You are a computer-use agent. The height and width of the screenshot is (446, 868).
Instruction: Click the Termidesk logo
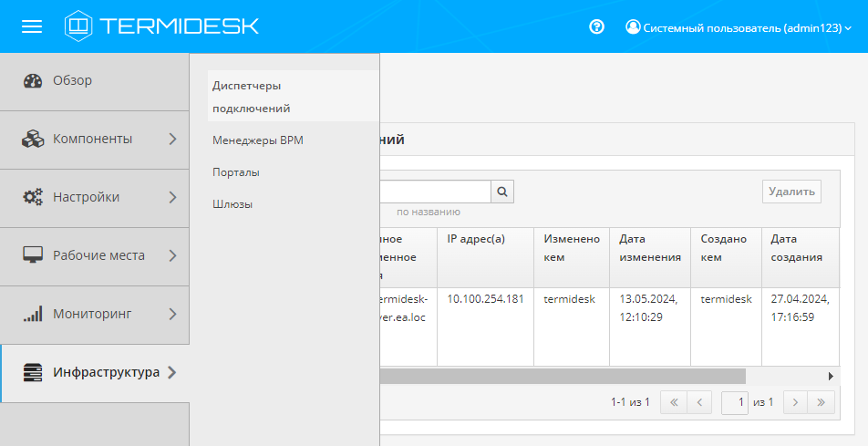(x=161, y=26)
